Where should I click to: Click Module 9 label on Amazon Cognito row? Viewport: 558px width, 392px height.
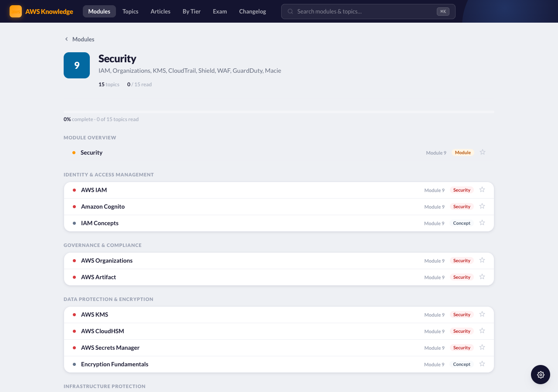(x=434, y=207)
